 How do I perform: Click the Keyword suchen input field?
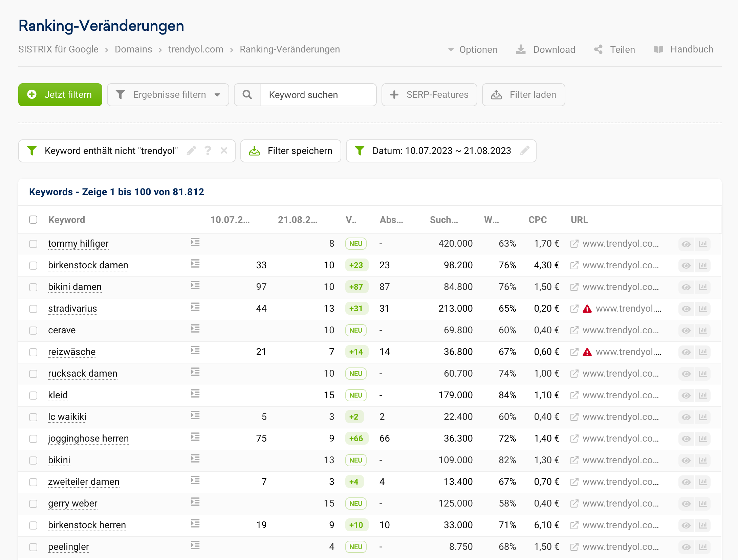coord(318,95)
